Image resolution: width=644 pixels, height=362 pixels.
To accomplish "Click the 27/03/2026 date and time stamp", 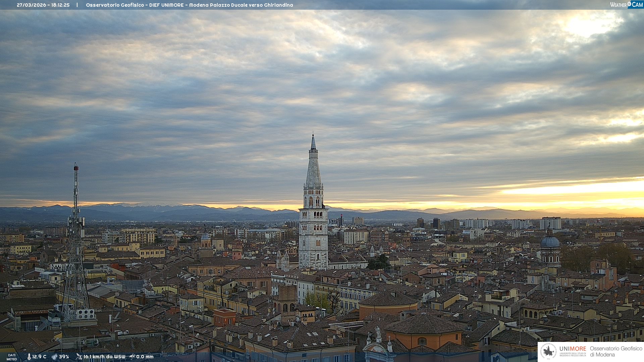I will coord(43,5).
